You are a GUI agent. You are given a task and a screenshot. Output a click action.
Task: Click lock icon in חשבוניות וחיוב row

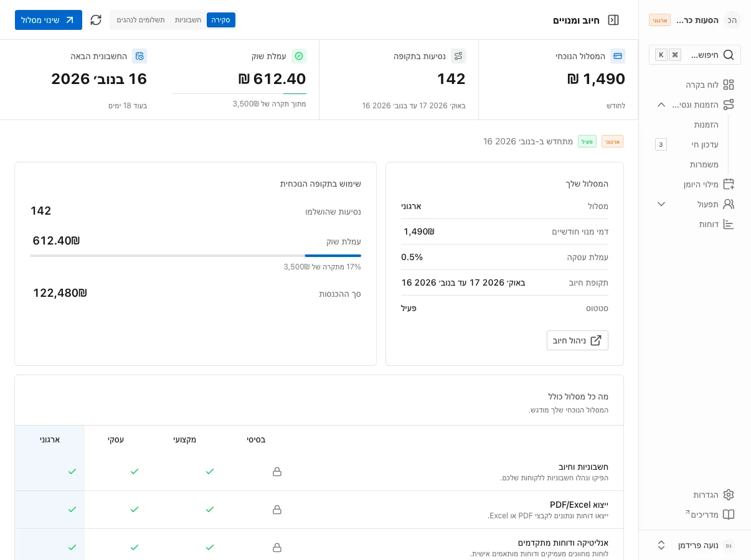(x=277, y=472)
